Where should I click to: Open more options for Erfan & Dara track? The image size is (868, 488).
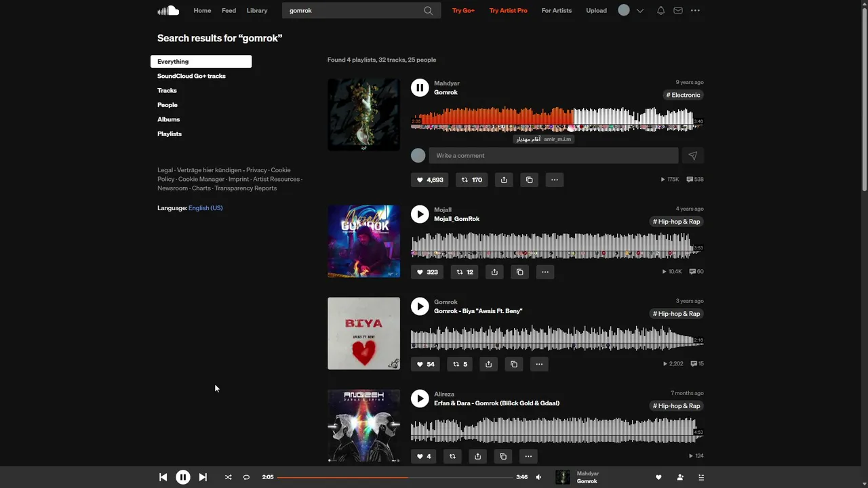click(x=528, y=456)
